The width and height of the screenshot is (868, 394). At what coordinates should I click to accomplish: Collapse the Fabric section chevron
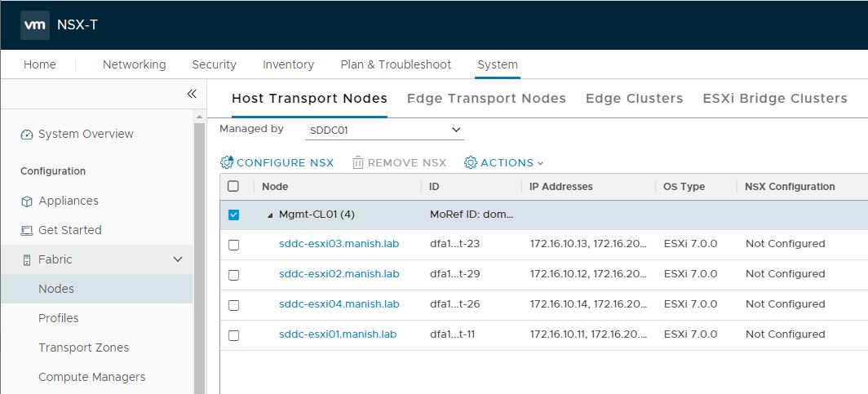point(178,259)
